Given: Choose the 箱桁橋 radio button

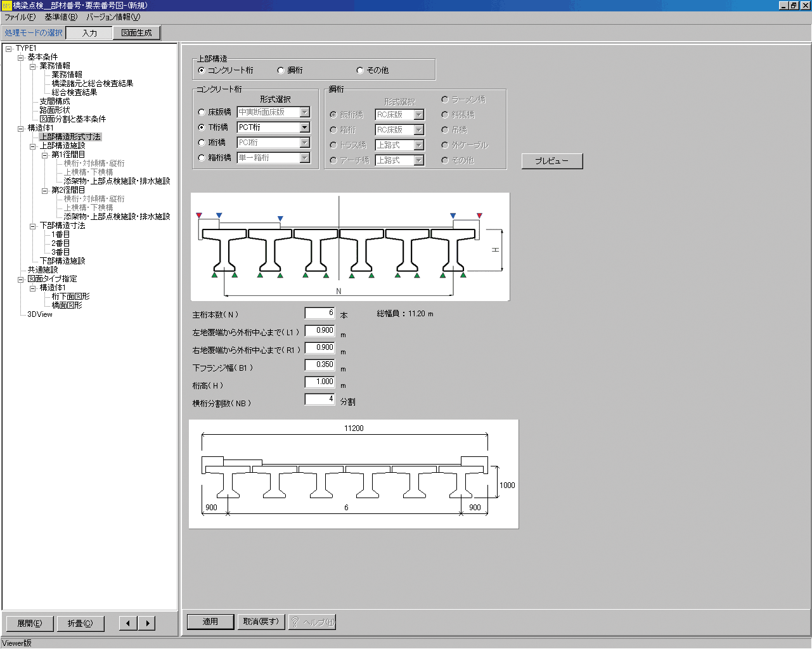Looking at the screenshot, I should pos(202,158).
